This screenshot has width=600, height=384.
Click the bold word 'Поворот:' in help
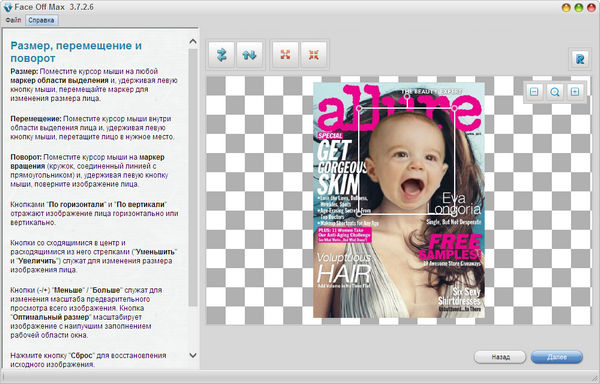coord(26,157)
